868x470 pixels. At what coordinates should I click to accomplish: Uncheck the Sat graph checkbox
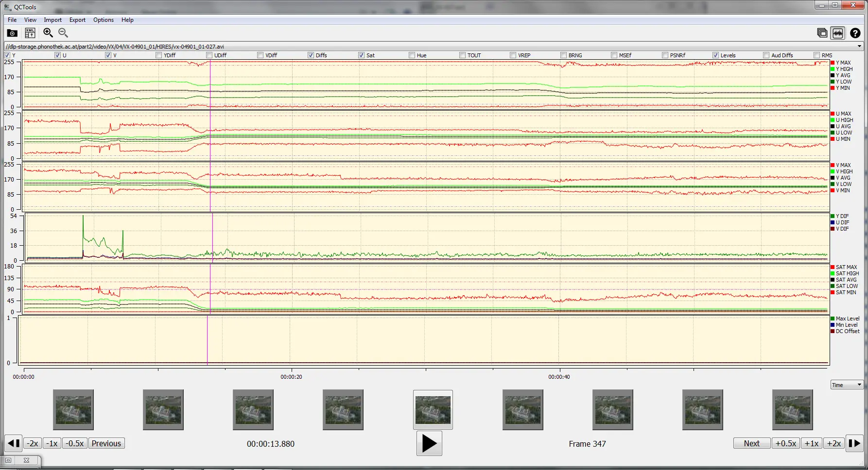click(x=361, y=55)
